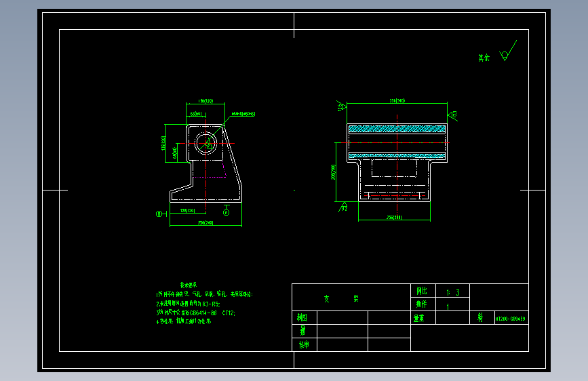
Task: Click the 256(240) base length dimension
Action: click(205, 223)
